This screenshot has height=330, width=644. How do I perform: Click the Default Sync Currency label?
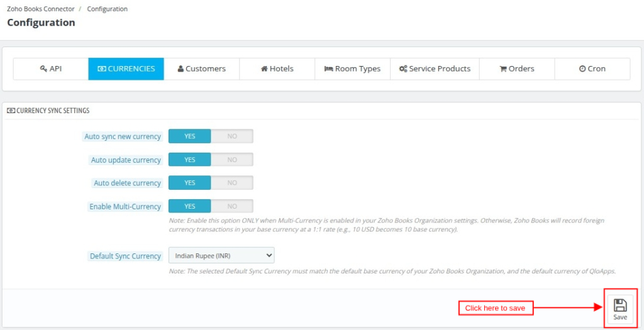125,256
